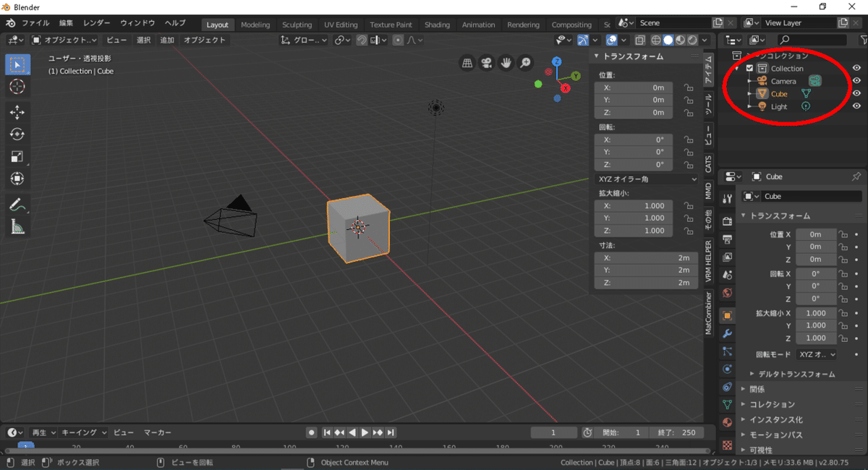Image resolution: width=868 pixels, height=470 pixels.
Task: Open the 追加 menu in viewport header
Action: click(167, 40)
